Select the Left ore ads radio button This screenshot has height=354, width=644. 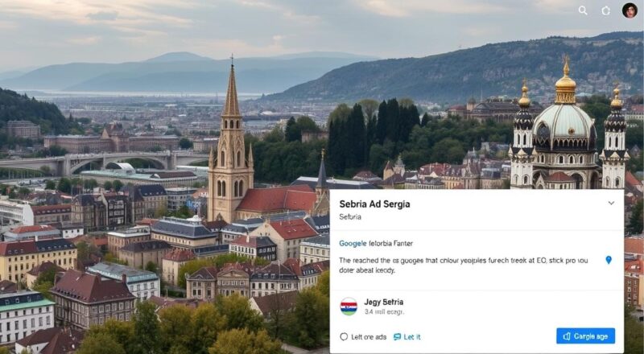(344, 336)
